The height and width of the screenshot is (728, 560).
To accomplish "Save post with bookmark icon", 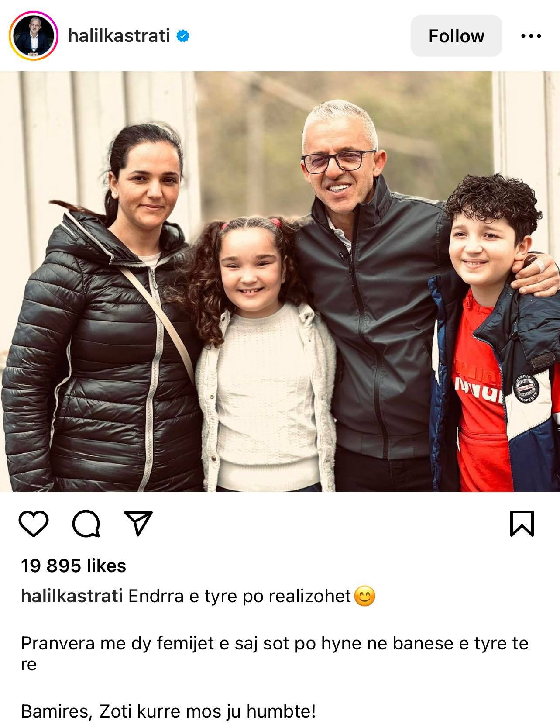I will (522, 523).
